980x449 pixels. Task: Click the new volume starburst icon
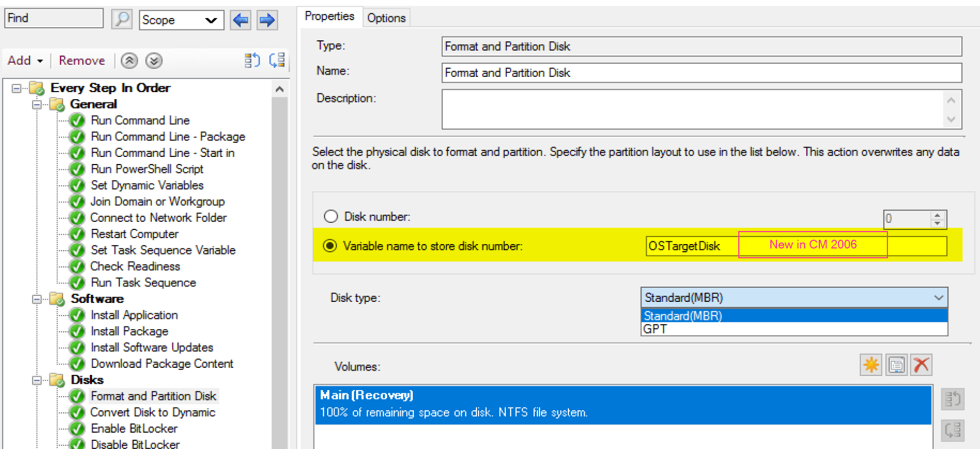click(871, 365)
